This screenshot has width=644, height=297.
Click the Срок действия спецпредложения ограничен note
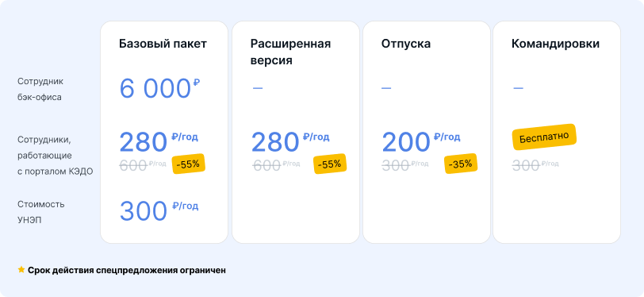pos(127,270)
